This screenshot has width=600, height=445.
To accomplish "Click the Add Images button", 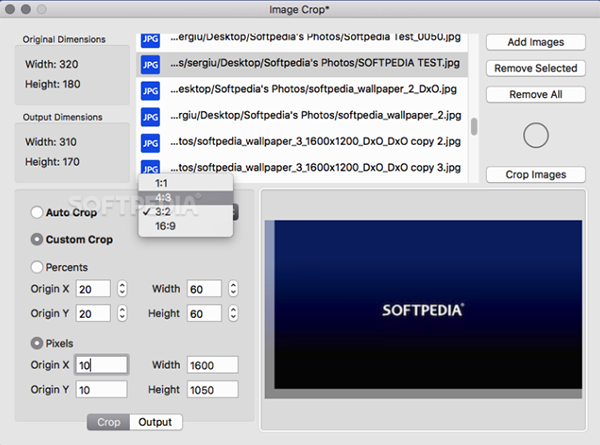I will point(536,42).
